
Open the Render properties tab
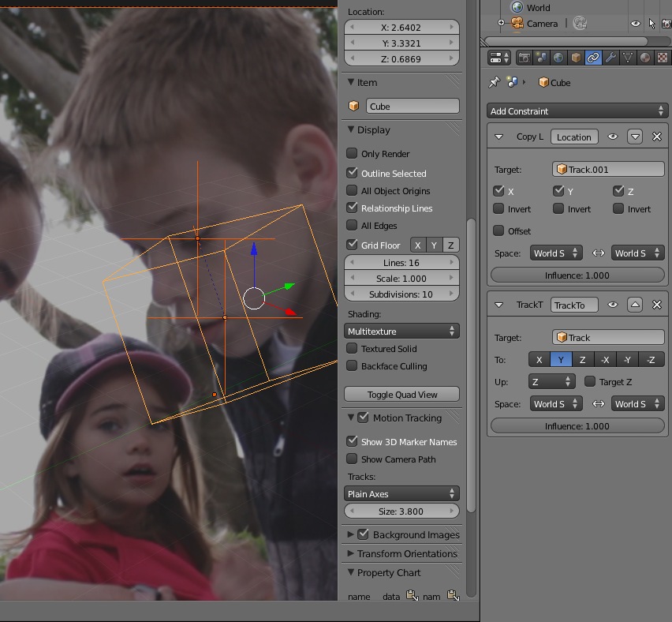click(524, 58)
